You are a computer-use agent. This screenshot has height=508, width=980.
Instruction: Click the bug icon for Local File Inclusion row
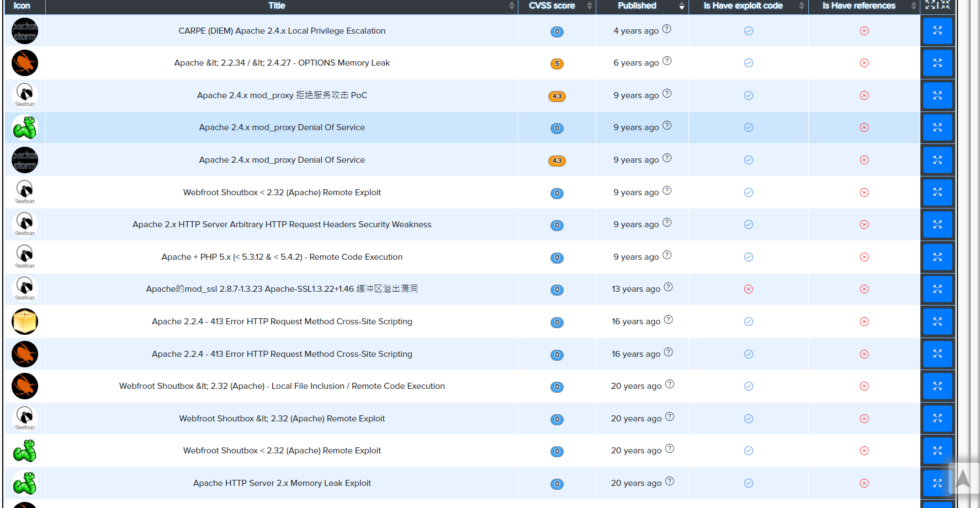pos(25,386)
